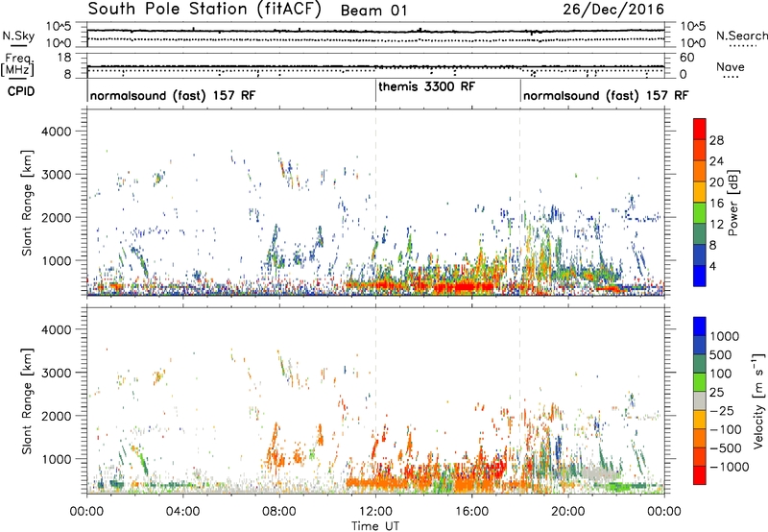Viewport: 768px width, 532px height.
Task: Select the "themis 3300 RF" CPID label
Action: 426,86
